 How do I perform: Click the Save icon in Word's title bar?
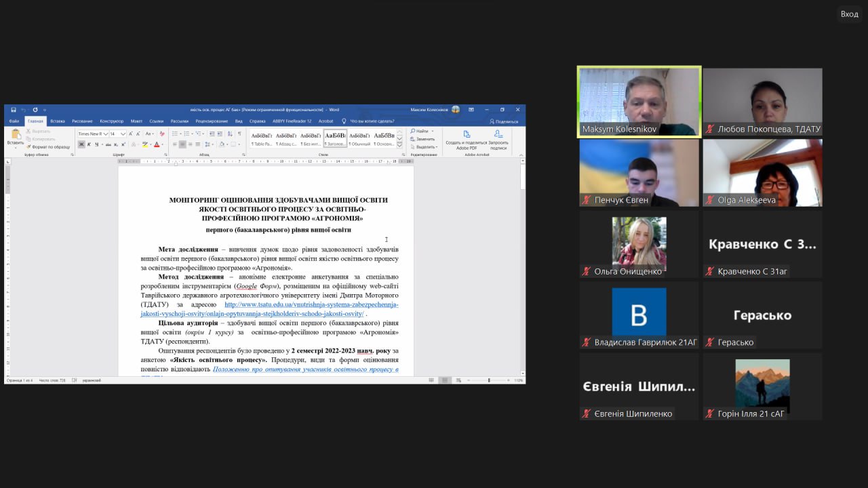[x=14, y=110]
